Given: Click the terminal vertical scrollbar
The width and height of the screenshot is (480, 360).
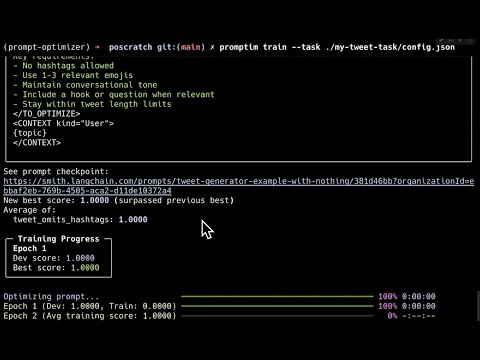Looking at the screenshot, I should pyautogui.click(x=478, y=306).
